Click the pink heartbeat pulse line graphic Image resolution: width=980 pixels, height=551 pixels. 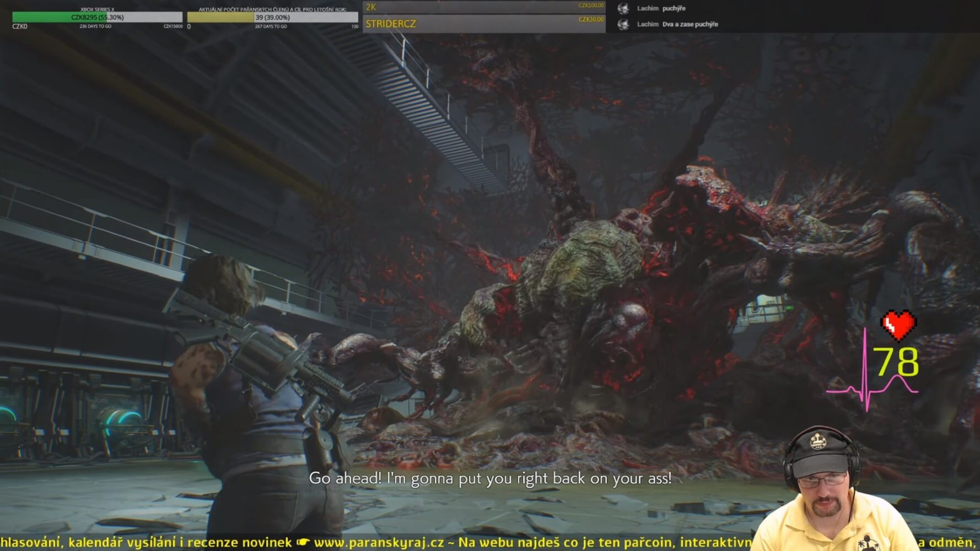click(x=871, y=386)
